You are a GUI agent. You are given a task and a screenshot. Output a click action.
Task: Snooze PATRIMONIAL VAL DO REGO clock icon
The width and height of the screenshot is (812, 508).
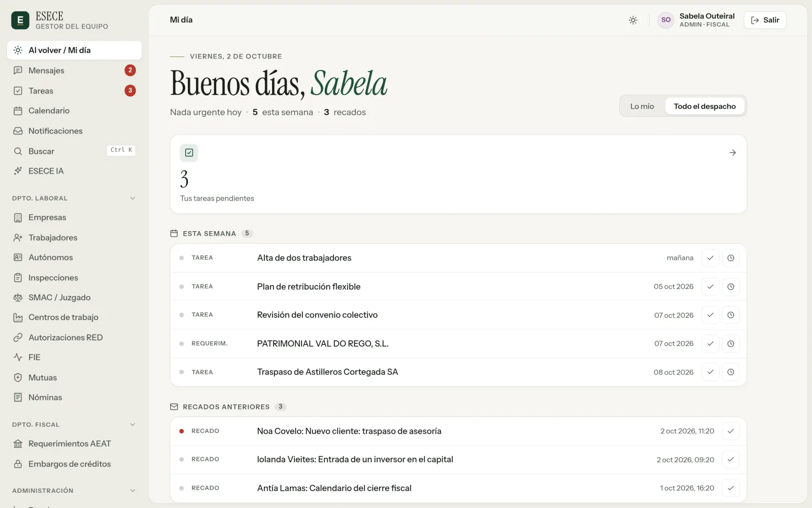point(731,343)
